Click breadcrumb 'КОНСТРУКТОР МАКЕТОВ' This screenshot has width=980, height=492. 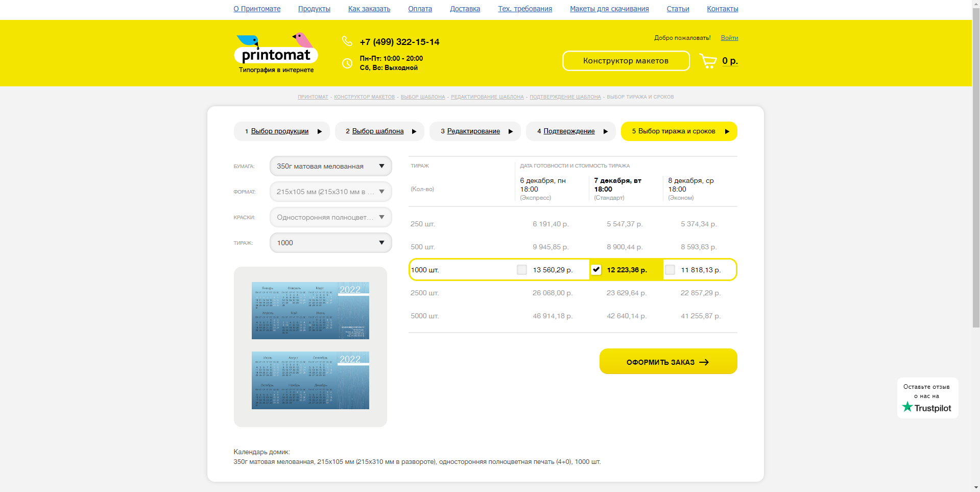click(364, 97)
